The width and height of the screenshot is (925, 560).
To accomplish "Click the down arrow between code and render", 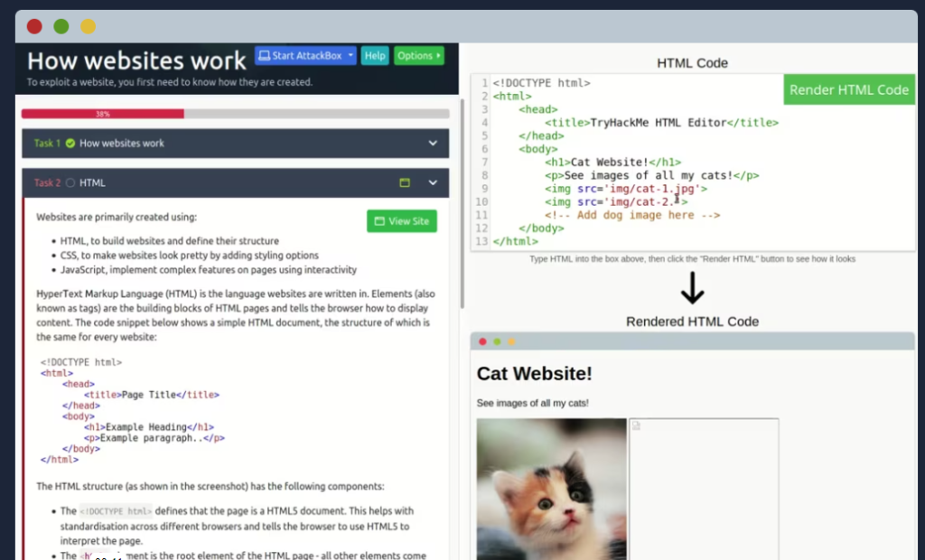I will [x=693, y=288].
